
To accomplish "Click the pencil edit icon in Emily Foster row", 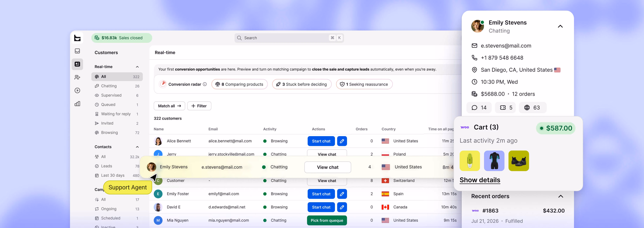I will tap(342, 194).
